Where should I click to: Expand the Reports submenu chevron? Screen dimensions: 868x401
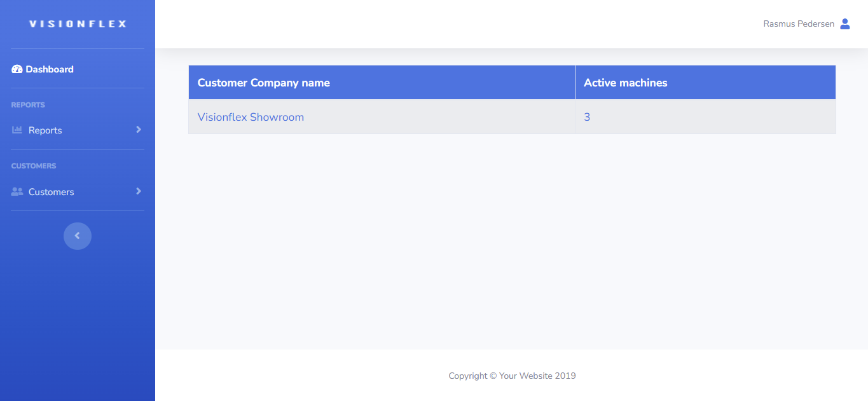(139, 130)
